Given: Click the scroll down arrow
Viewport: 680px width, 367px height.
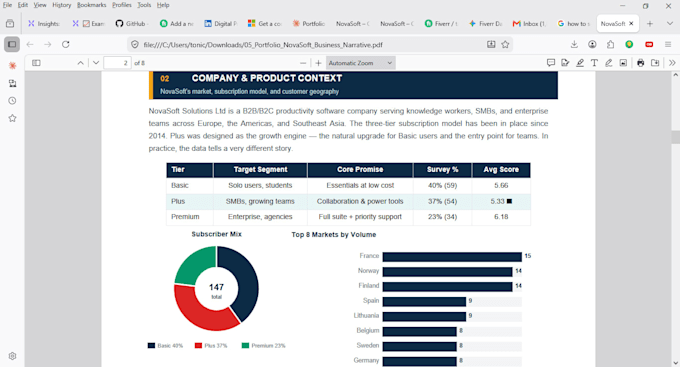Looking at the screenshot, I should click(x=676, y=363).
